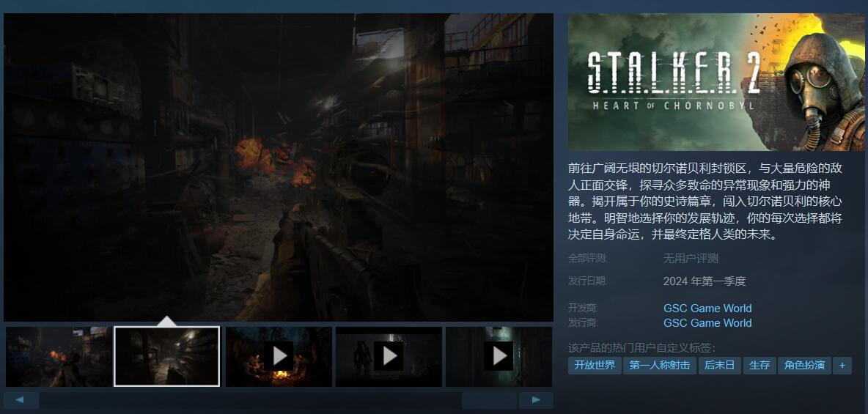
Task: Select the 开放世界 tag
Action: click(x=595, y=366)
